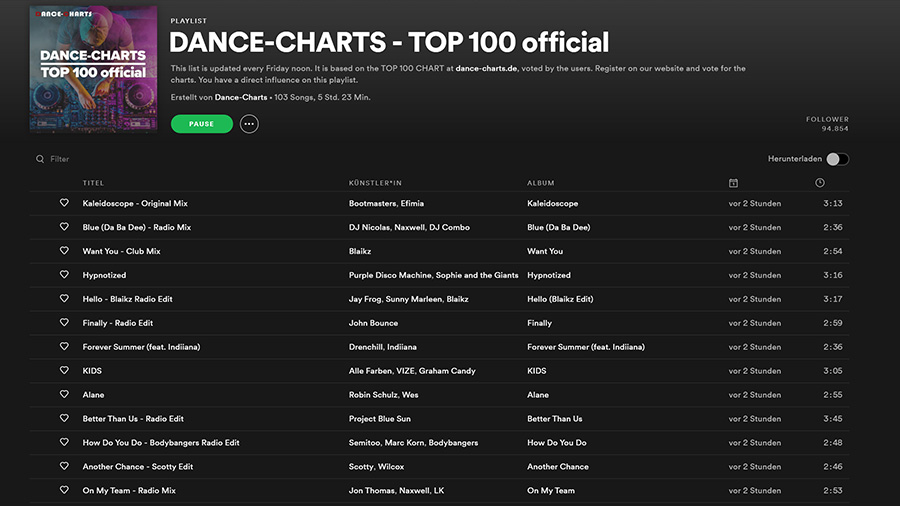Select track title Alane
This screenshot has width=900, height=506.
[93, 395]
